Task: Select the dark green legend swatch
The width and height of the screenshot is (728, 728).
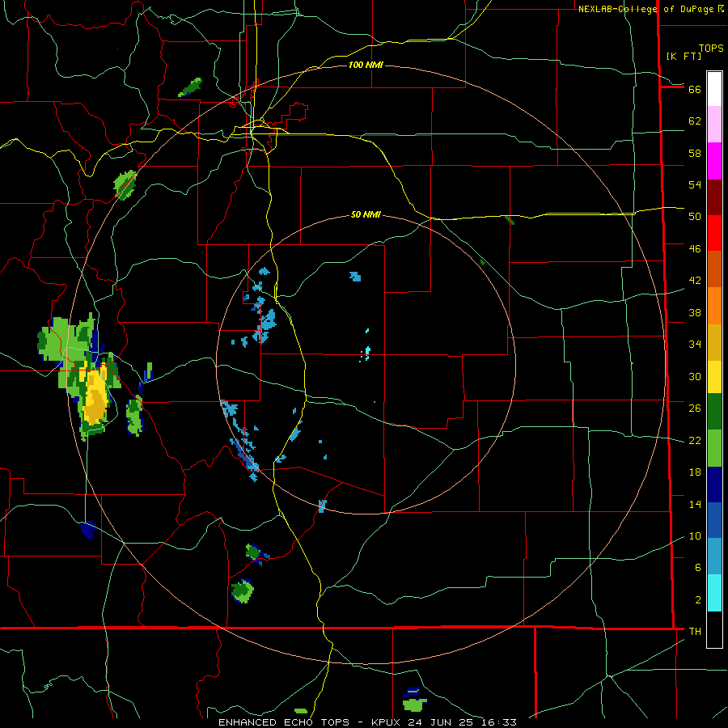Action: (x=714, y=412)
